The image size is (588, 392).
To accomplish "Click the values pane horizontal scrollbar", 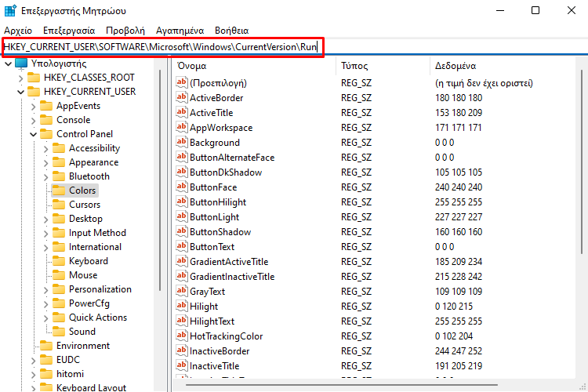I will pyautogui.click(x=341, y=384).
